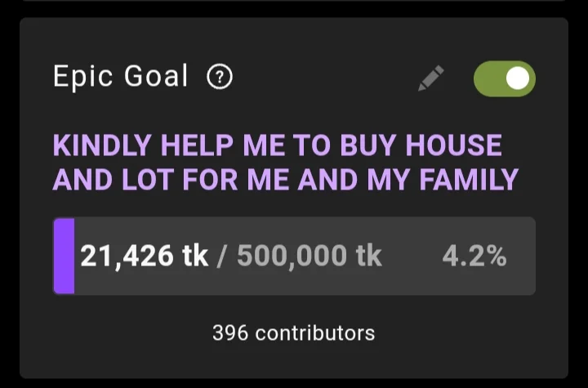The image size is (588, 388).
Task: Click the word "Epic" in the card header
Action: [82, 78]
